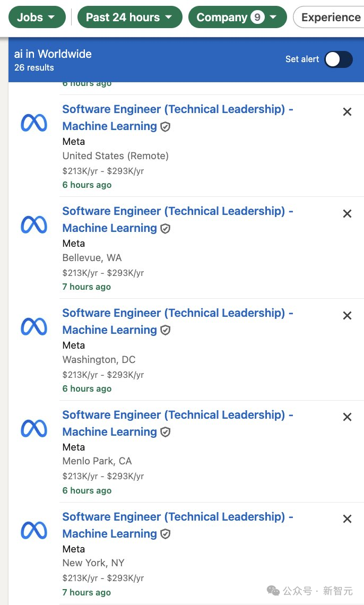
Task: Toggle the Set alert switch
Action: tap(338, 59)
